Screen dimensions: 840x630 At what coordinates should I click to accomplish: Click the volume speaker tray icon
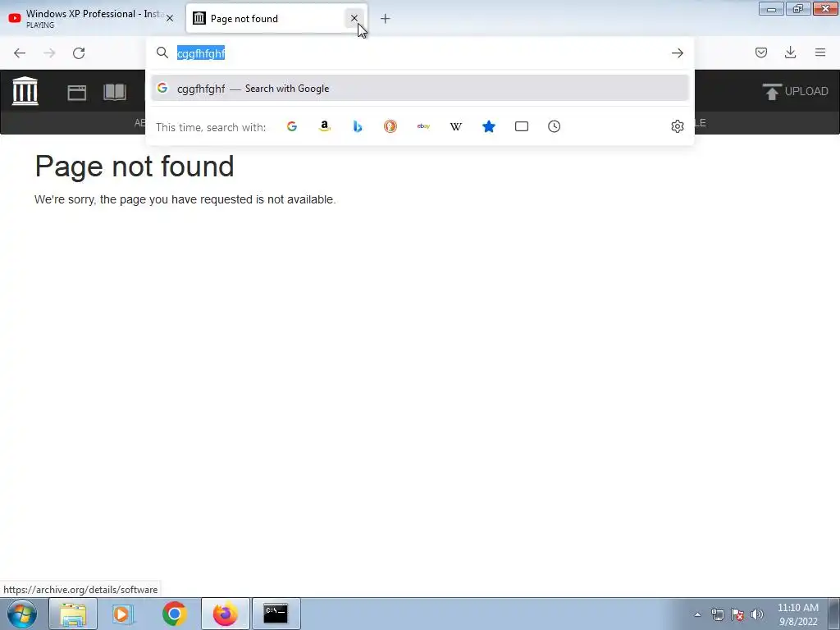point(757,614)
